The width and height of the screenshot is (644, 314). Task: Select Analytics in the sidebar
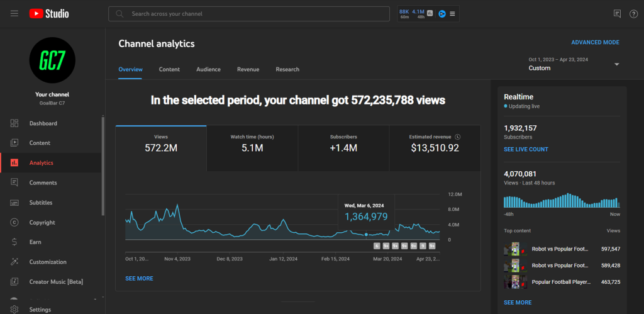[x=52, y=163]
